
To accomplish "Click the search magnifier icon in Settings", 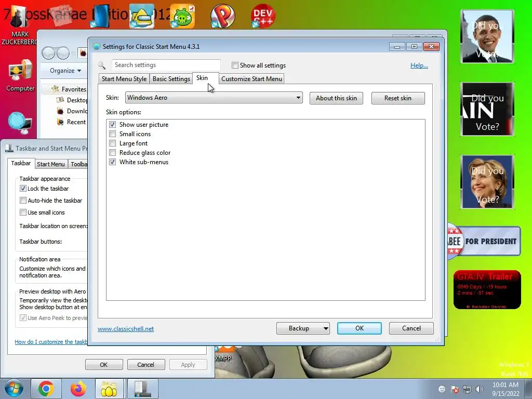I will [102, 65].
